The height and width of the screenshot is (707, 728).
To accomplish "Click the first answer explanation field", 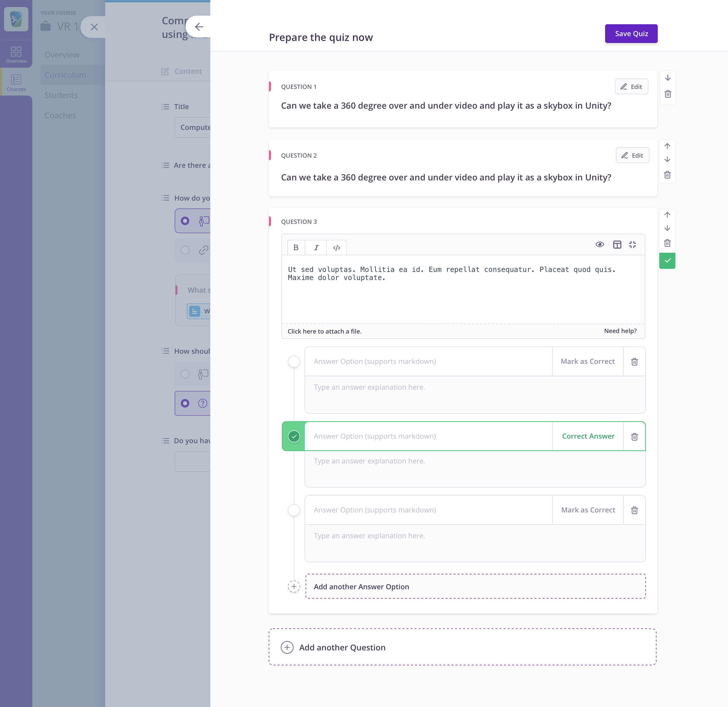I will (x=475, y=394).
